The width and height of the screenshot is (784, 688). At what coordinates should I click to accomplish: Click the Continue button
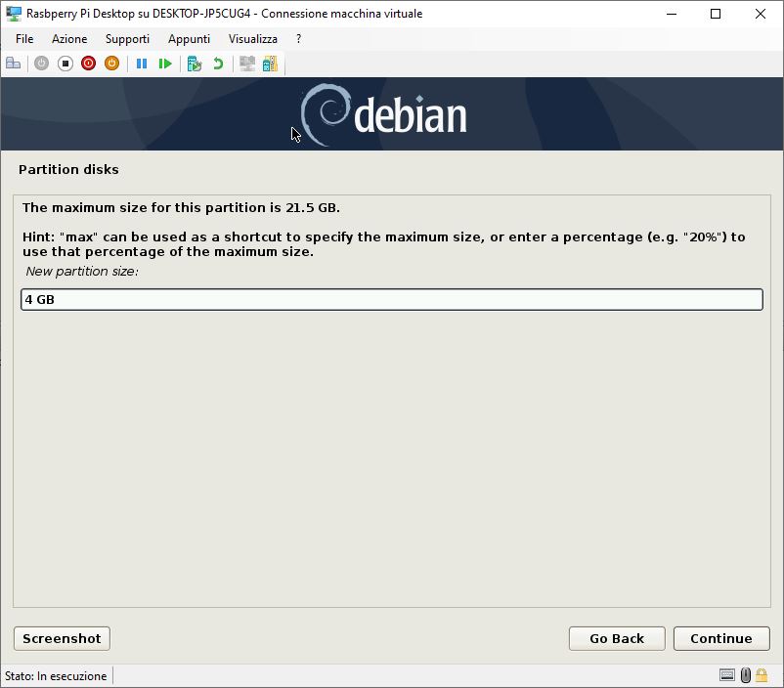[721, 638]
